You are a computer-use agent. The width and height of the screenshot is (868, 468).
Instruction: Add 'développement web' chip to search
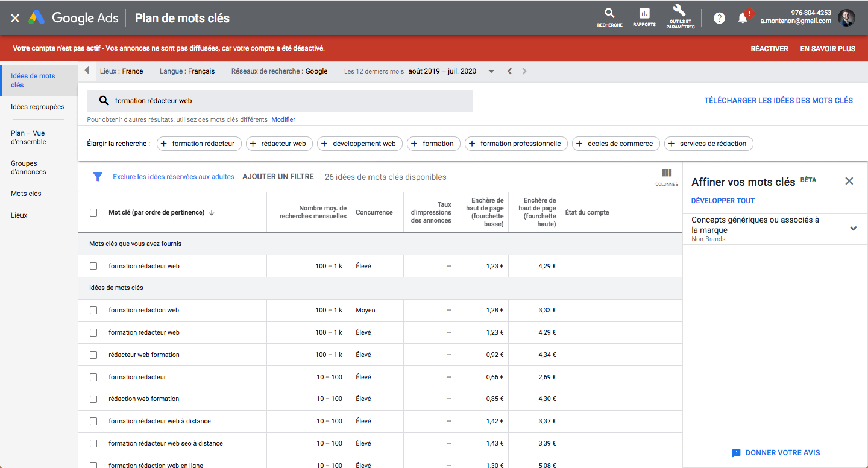click(x=360, y=144)
